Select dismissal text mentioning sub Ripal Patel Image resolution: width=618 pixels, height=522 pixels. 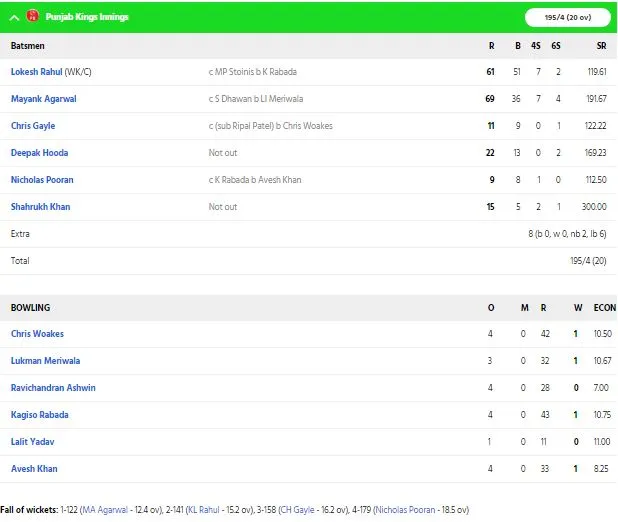click(270, 126)
